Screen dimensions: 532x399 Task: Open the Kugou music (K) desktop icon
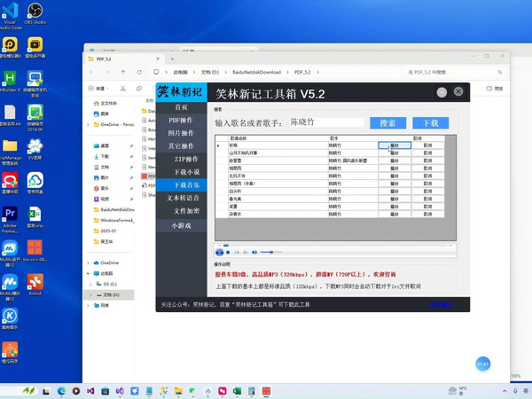pos(10,318)
